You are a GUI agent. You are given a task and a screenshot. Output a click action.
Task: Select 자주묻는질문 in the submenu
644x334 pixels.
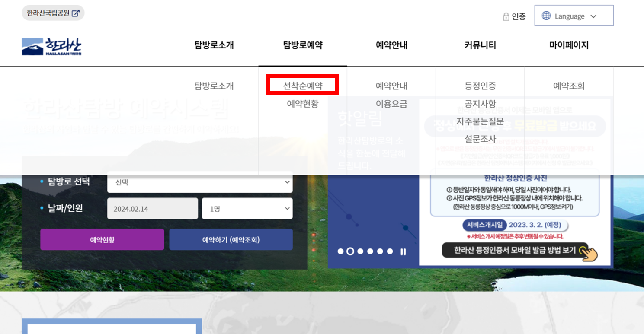pyautogui.click(x=480, y=121)
